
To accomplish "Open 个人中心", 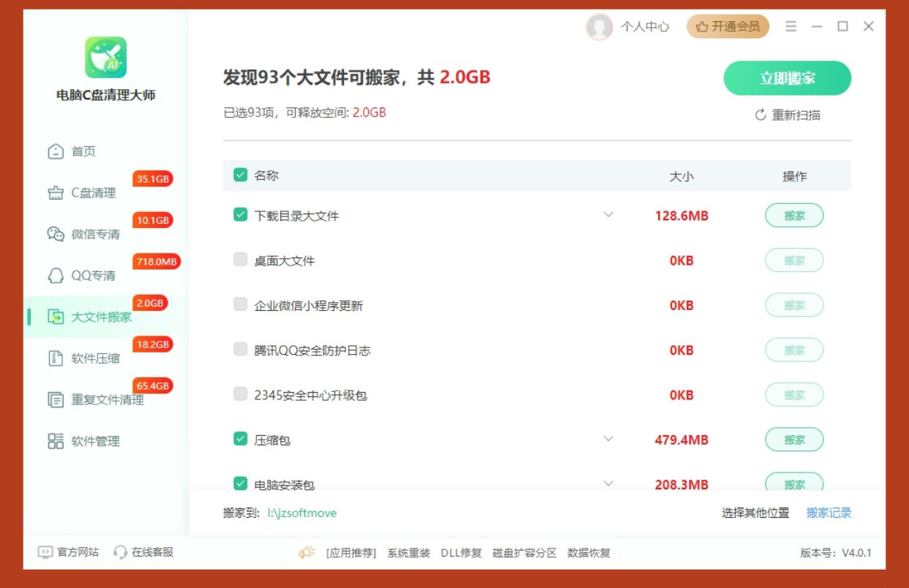I will (x=645, y=27).
